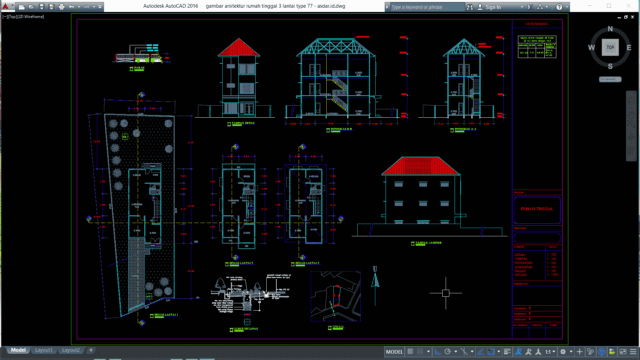This screenshot has height=360, width=640.
Task: Open Polar Tracking angle dropdown arrow
Action: 456,351
